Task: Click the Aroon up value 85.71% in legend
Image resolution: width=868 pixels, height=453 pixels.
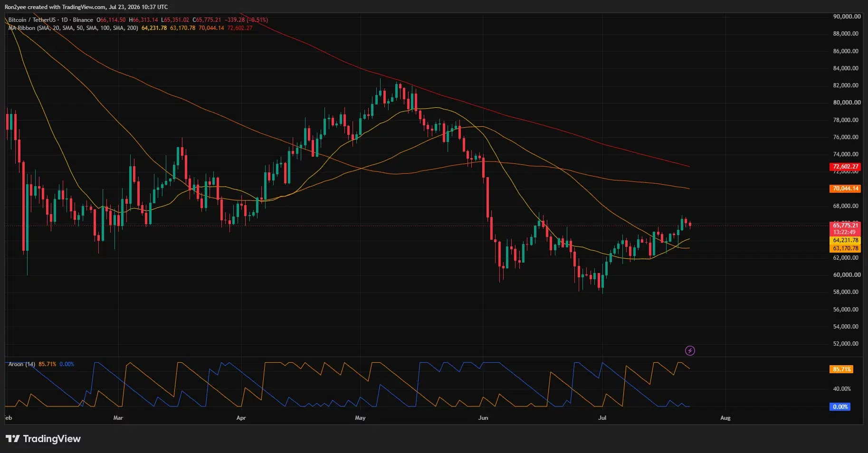Action: click(x=48, y=364)
